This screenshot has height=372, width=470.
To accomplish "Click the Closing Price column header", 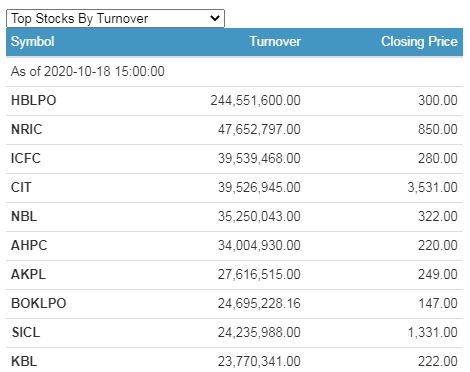I will (419, 42).
